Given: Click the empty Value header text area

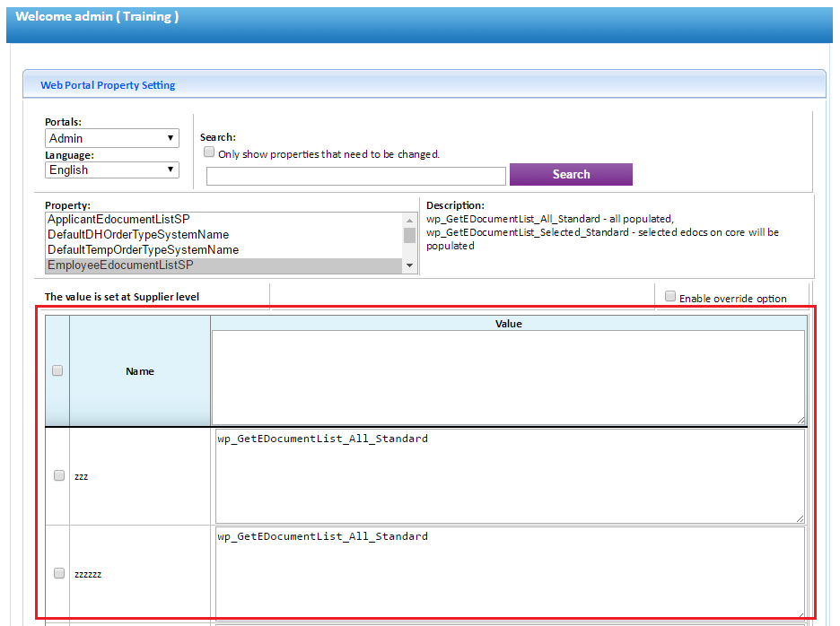Looking at the screenshot, I should click(508, 378).
